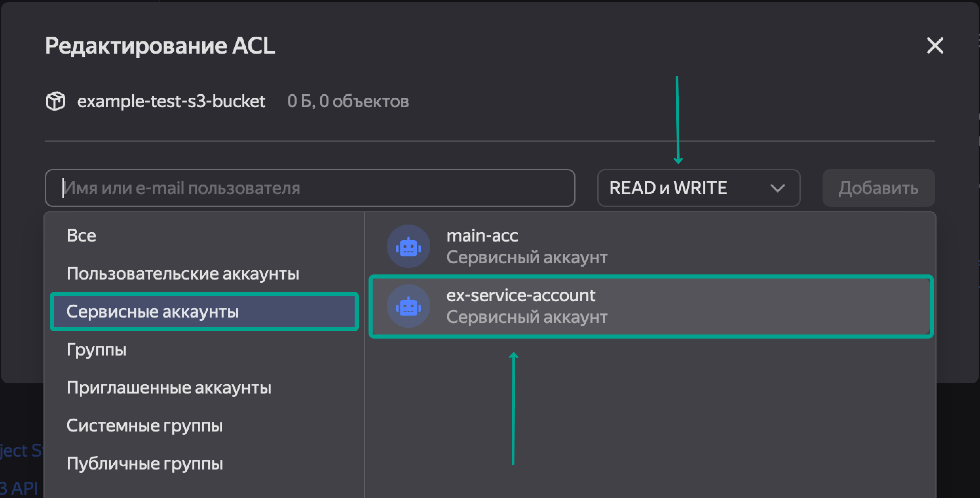Screen dimensions: 980x498
Task: Pick the main-acc service account entry
Action: pos(527,247)
